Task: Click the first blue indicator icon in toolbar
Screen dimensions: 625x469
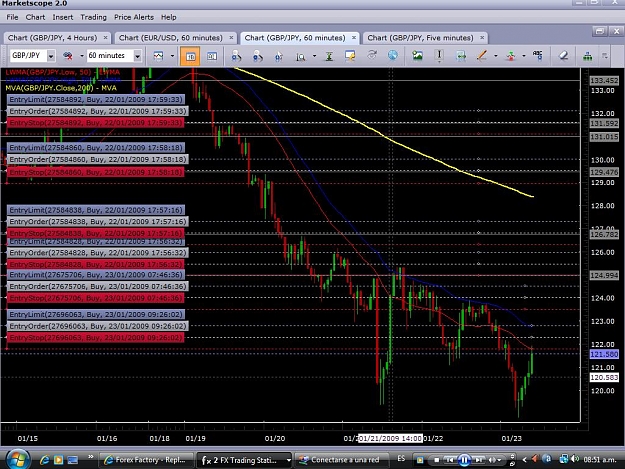Action: coord(236,56)
